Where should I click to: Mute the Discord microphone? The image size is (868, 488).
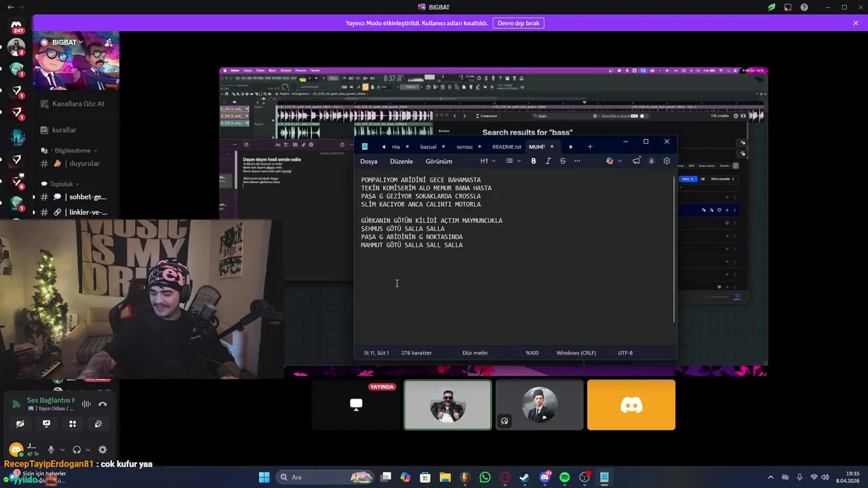(50, 449)
